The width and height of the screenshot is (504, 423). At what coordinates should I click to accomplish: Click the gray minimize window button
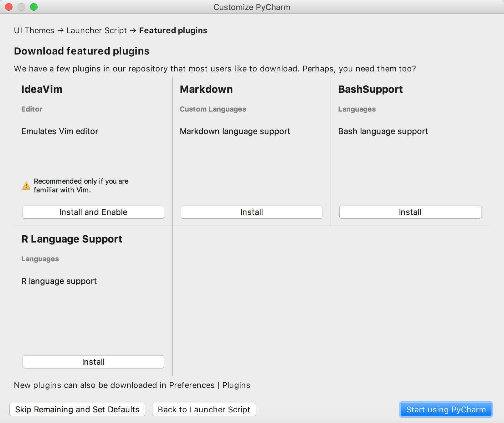click(21, 7)
